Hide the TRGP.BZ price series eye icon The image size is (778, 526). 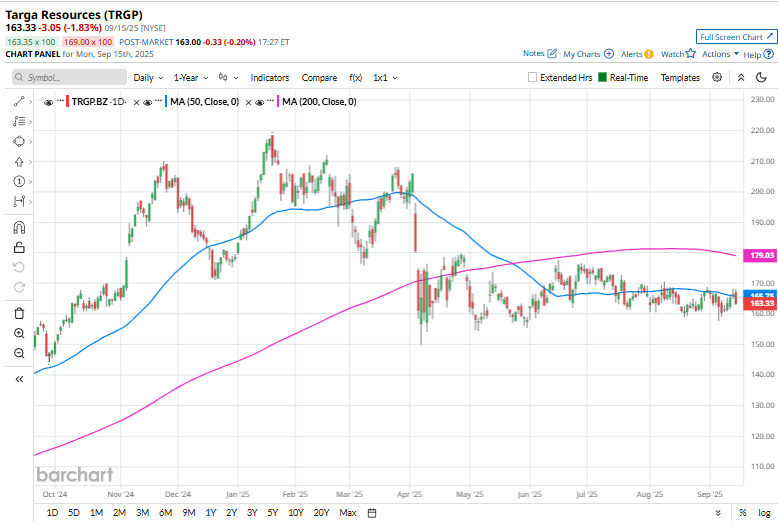pyautogui.click(x=48, y=102)
